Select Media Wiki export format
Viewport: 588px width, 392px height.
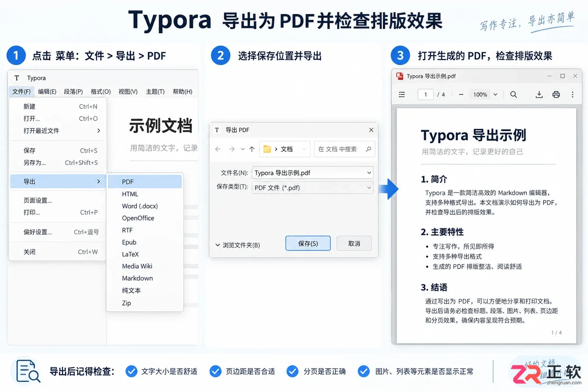point(145,266)
